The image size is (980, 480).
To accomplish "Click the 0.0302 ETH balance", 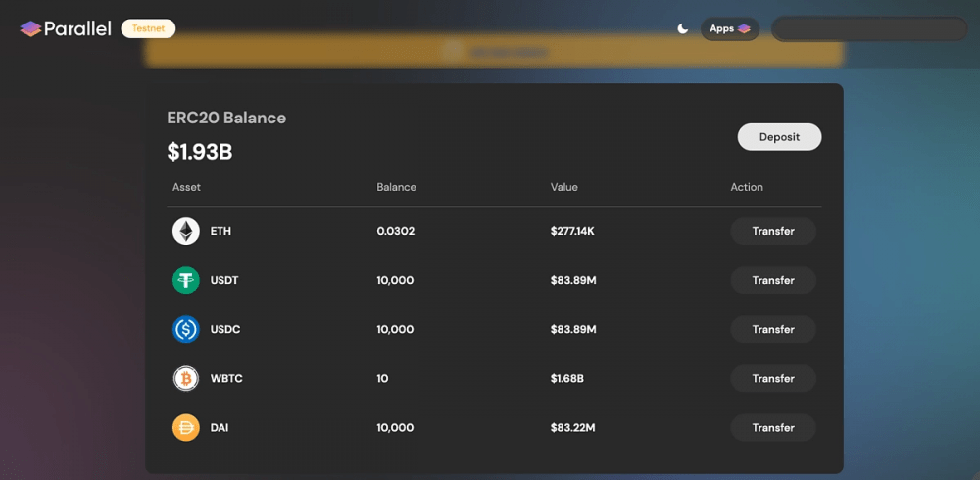I will point(396,231).
